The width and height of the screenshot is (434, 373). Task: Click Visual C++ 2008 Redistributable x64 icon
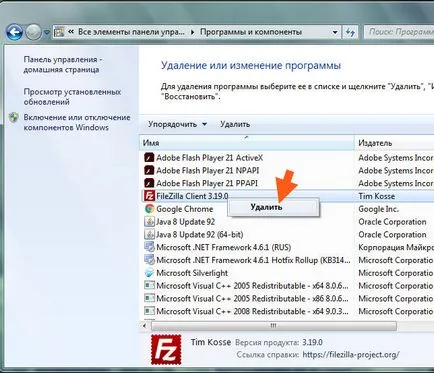click(149, 311)
